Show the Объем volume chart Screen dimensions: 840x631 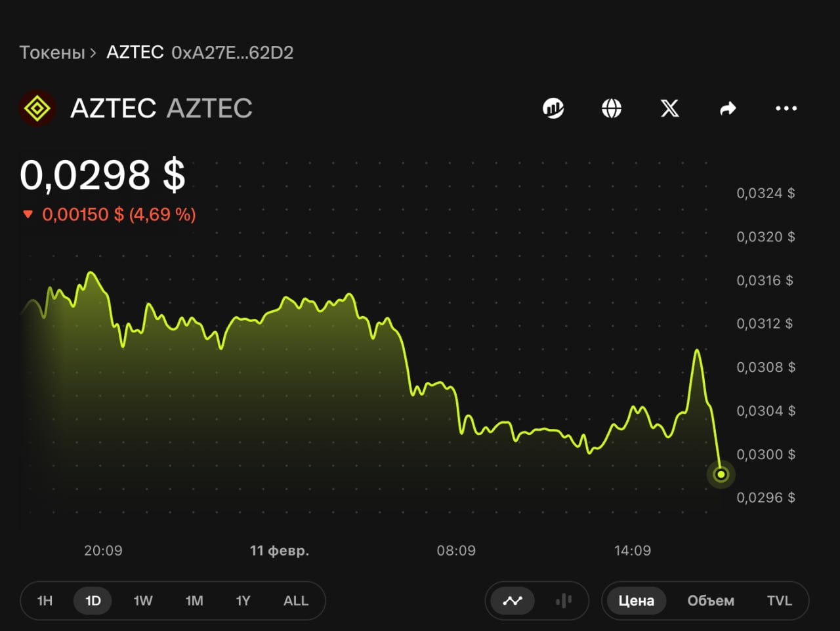tap(711, 600)
